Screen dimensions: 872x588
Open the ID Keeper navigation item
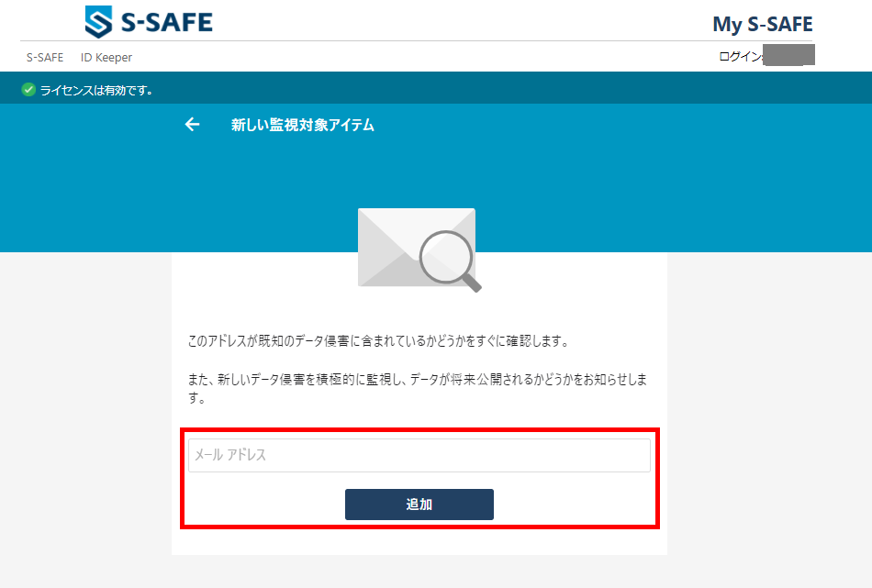(106, 57)
